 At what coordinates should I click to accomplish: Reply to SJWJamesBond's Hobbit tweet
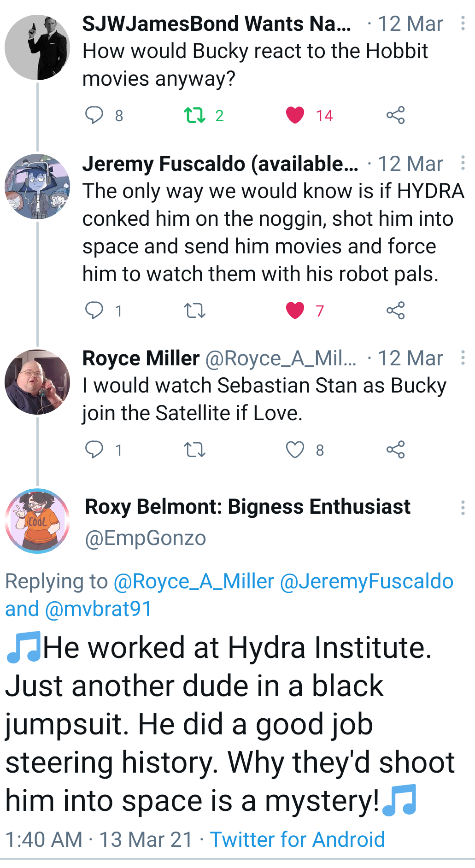click(x=94, y=115)
